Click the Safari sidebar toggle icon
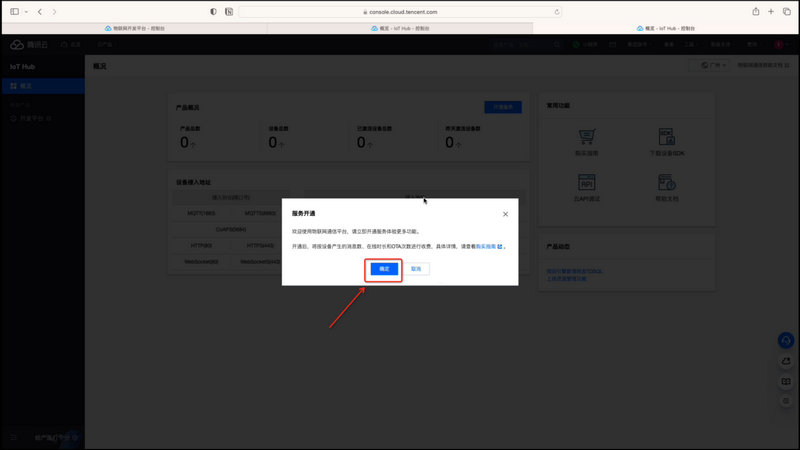 click(14, 11)
